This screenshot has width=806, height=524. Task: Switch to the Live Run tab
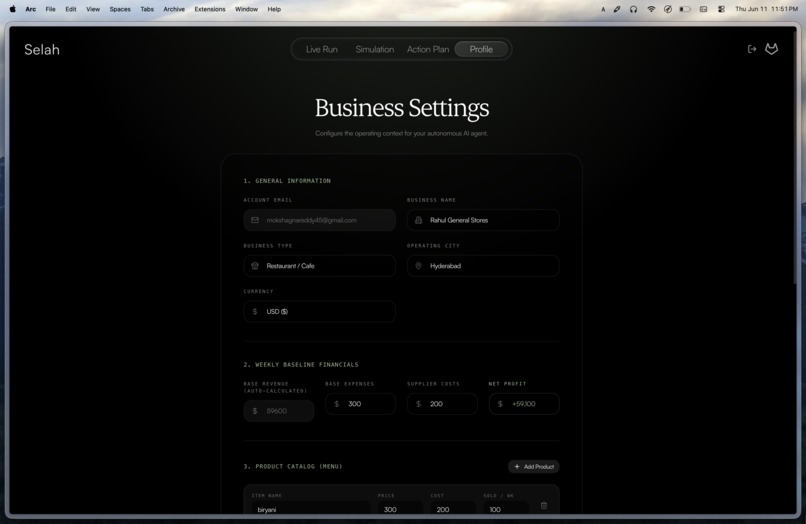(x=322, y=49)
